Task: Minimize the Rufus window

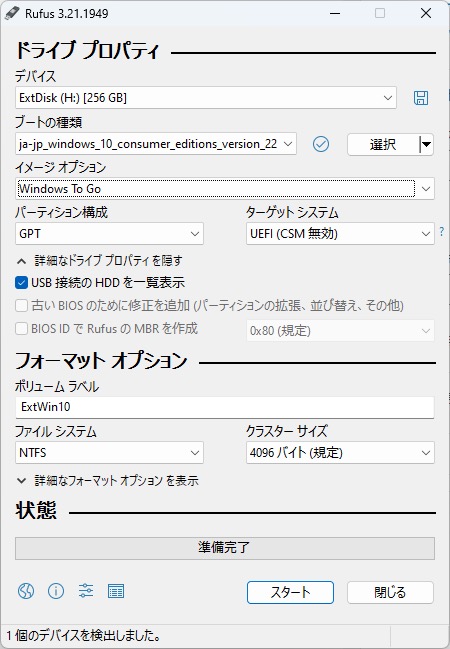Action: pos(335,13)
